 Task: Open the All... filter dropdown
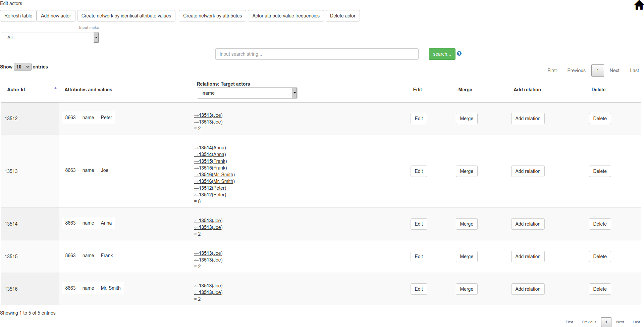tap(50, 38)
